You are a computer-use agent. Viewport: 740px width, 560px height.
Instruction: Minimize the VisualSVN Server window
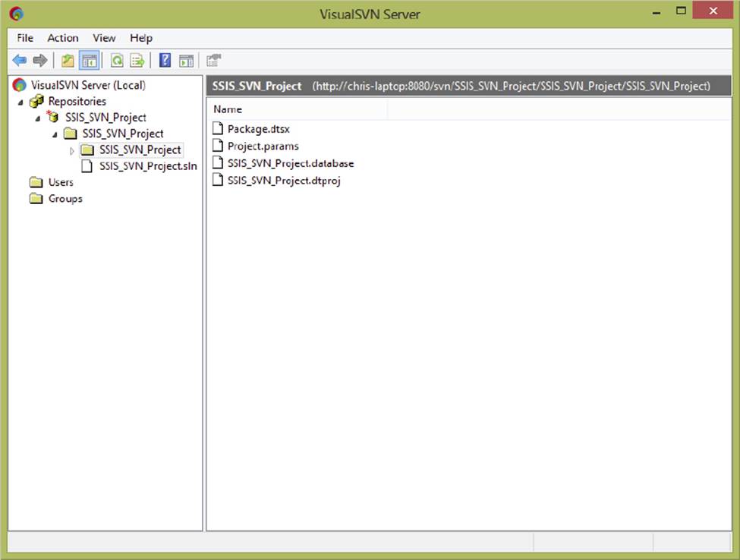point(656,12)
